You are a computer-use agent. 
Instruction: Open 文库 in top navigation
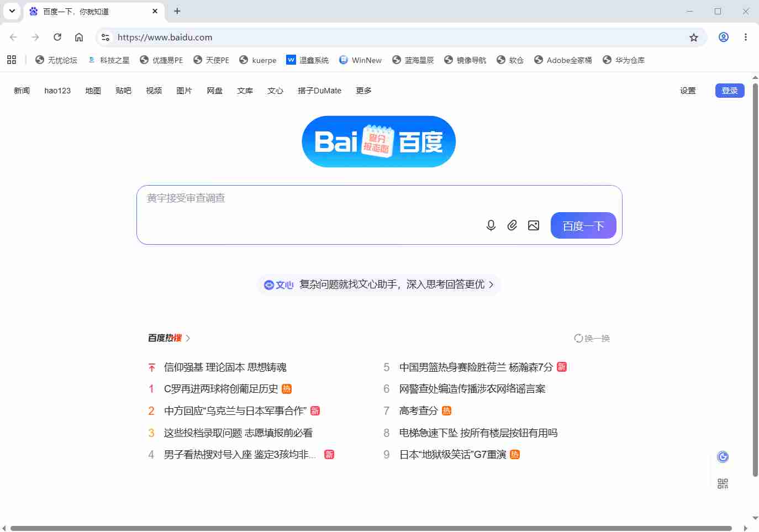[x=245, y=91]
